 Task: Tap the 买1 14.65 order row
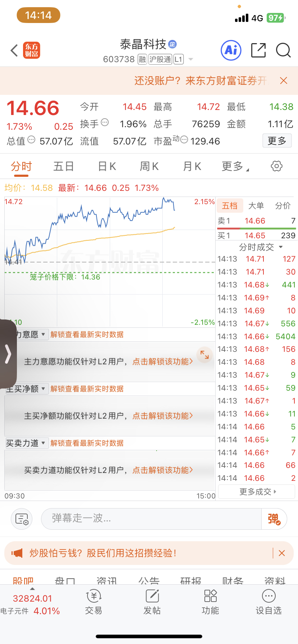point(256,236)
